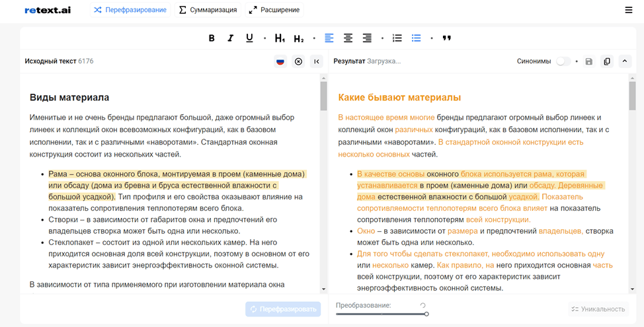The width and height of the screenshot is (644, 327).
Task: Click the result panel scrollbar
Action: (x=632, y=96)
